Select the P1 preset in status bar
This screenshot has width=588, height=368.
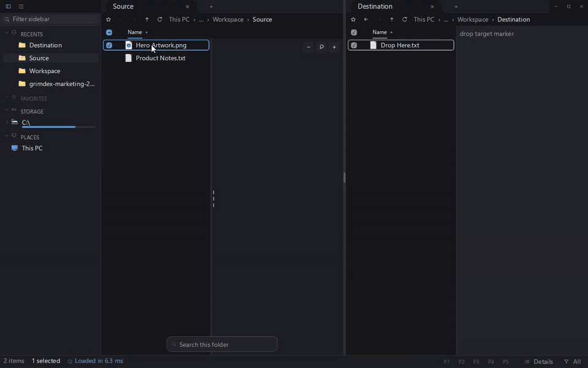click(447, 362)
